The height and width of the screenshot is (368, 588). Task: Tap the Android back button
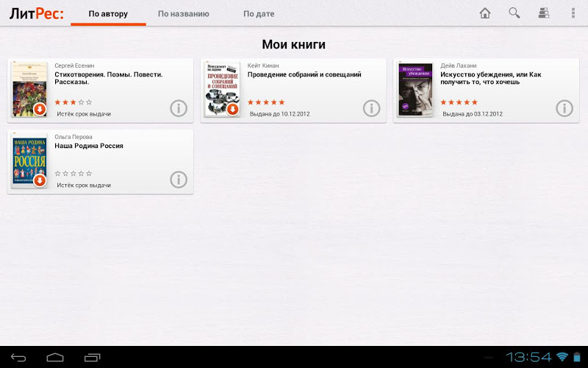click(18, 358)
